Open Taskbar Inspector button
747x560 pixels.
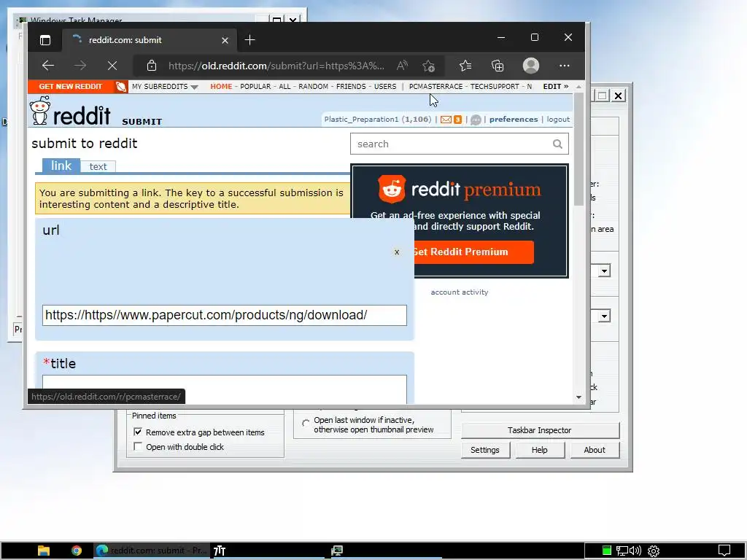pyautogui.click(x=540, y=430)
